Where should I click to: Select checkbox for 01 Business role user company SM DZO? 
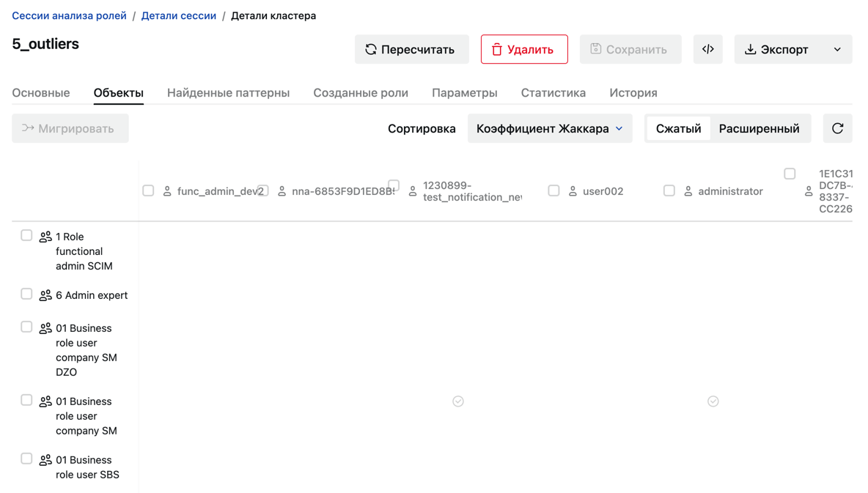tap(26, 327)
